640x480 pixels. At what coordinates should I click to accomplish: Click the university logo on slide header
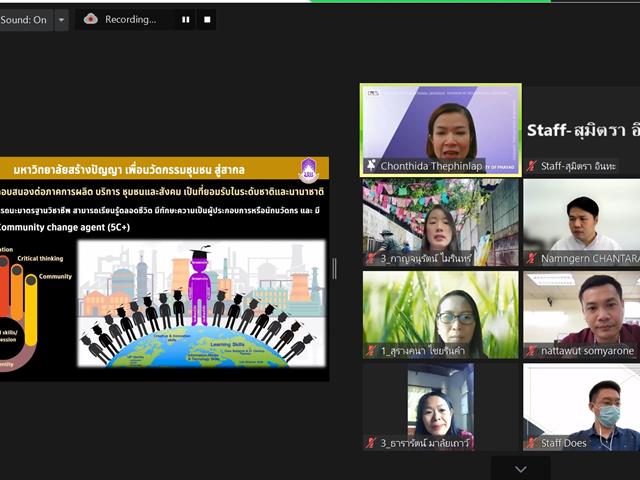pos(309,169)
